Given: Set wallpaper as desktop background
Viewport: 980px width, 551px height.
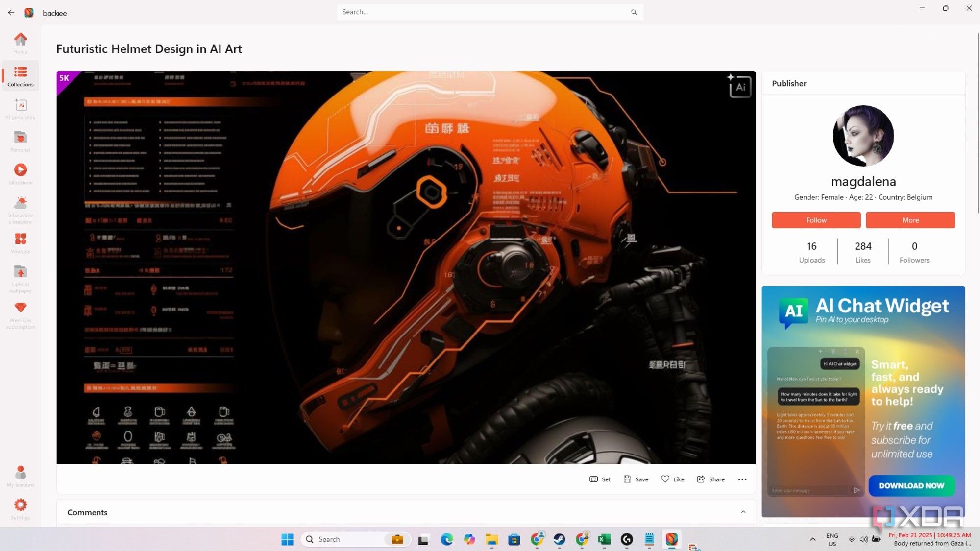Looking at the screenshot, I should 600,479.
